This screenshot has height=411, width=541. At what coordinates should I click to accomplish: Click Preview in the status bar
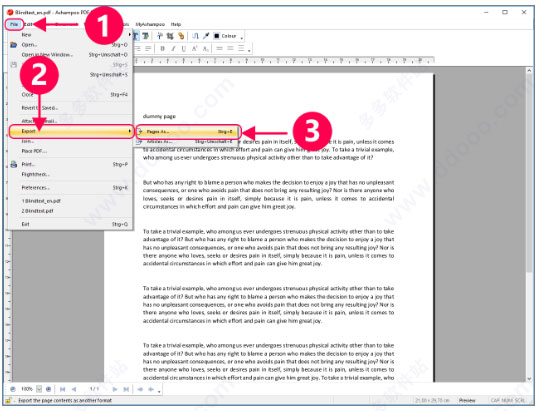click(466, 400)
